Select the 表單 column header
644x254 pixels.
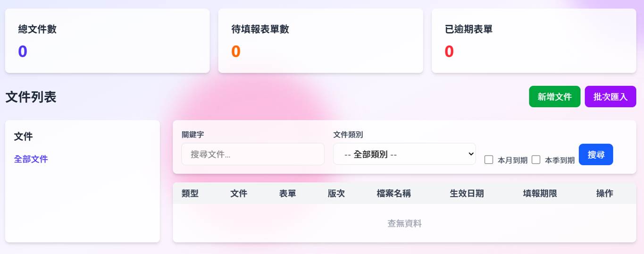click(288, 194)
